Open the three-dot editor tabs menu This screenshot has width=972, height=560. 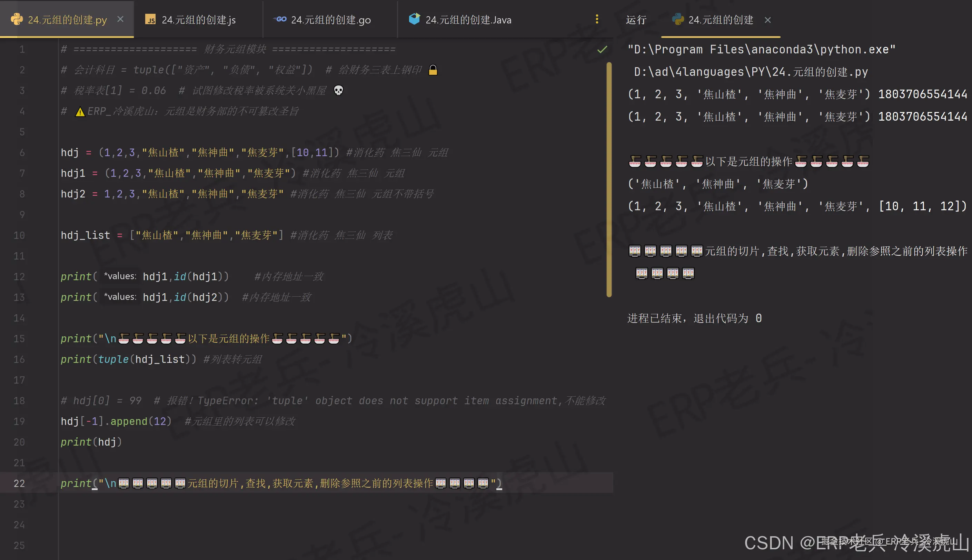[x=597, y=19]
